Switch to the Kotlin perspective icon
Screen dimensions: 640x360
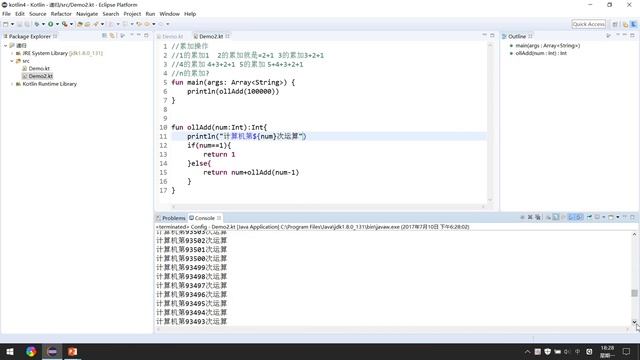633,24
